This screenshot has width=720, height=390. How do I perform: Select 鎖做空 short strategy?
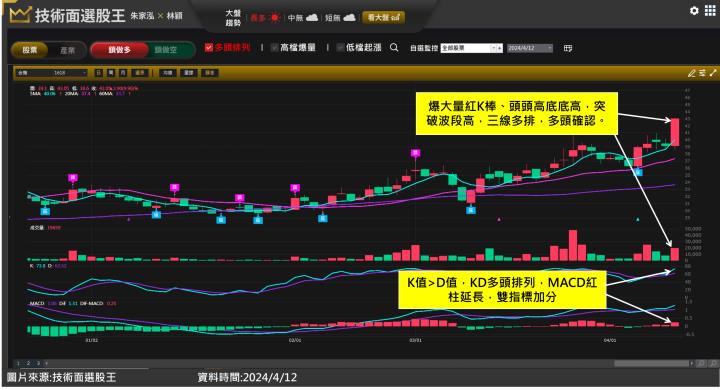(x=166, y=50)
